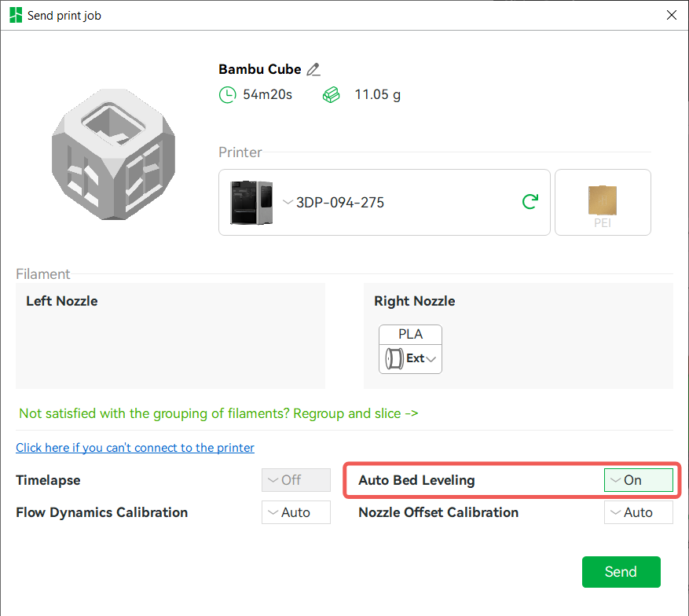Select the Right Nozzle section
This screenshot has height=616, width=689.
pyautogui.click(x=518, y=335)
